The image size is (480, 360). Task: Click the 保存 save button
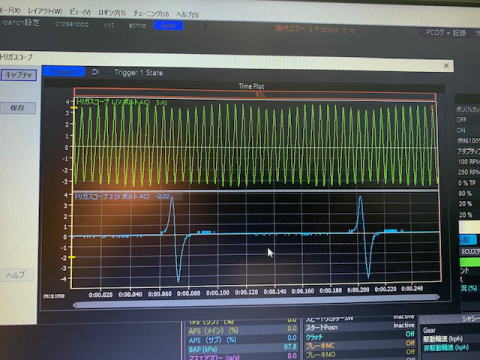[x=18, y=108]
